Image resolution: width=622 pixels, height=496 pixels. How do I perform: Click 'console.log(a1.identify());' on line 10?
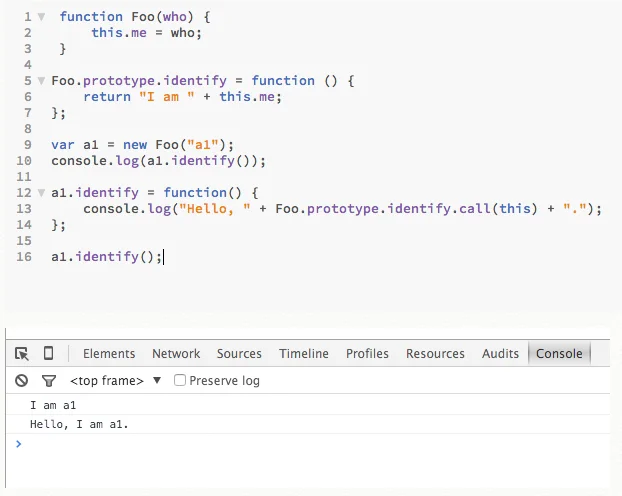158,161
